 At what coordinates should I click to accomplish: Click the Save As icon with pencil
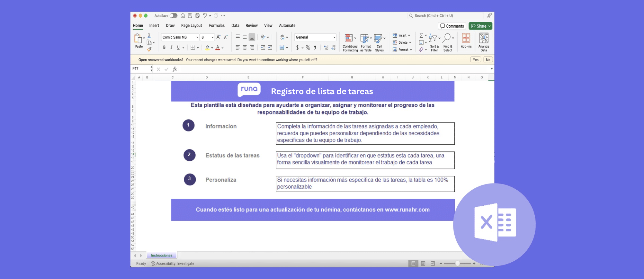tap(197, 15)
